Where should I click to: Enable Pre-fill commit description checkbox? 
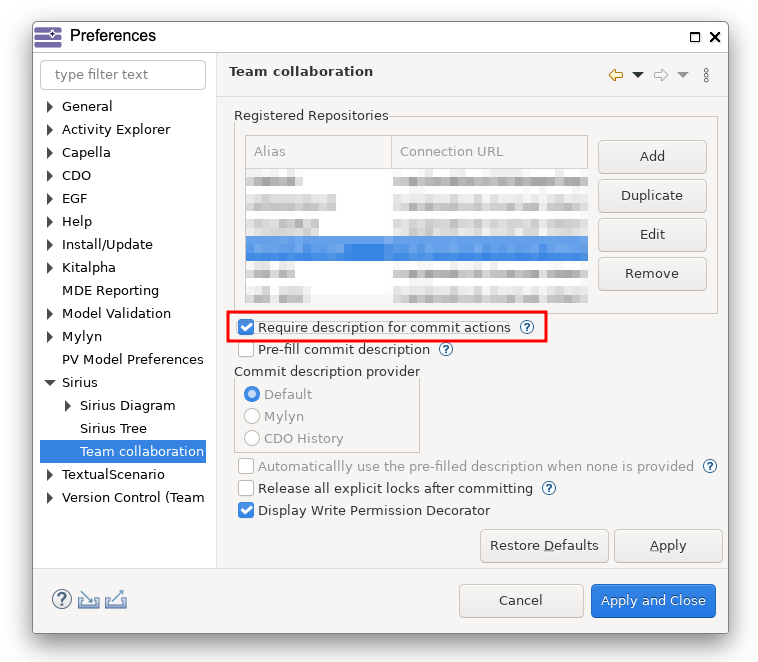246,349
